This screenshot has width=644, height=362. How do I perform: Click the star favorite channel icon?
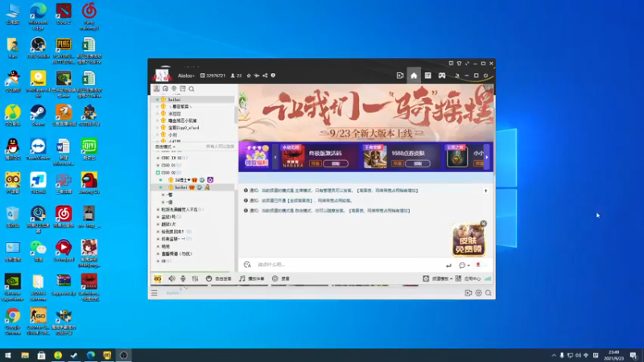tap(249, 76)
